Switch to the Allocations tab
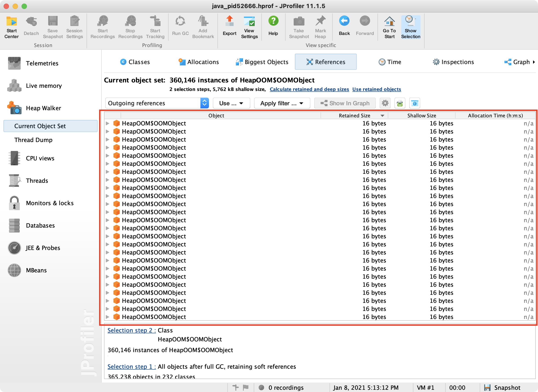The height and width of the screenshot is (392, 538). (x=198, y=62)
